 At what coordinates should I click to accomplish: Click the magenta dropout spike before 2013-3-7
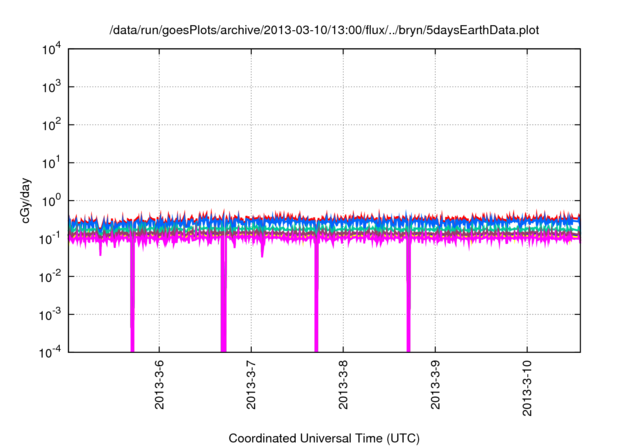223,298
